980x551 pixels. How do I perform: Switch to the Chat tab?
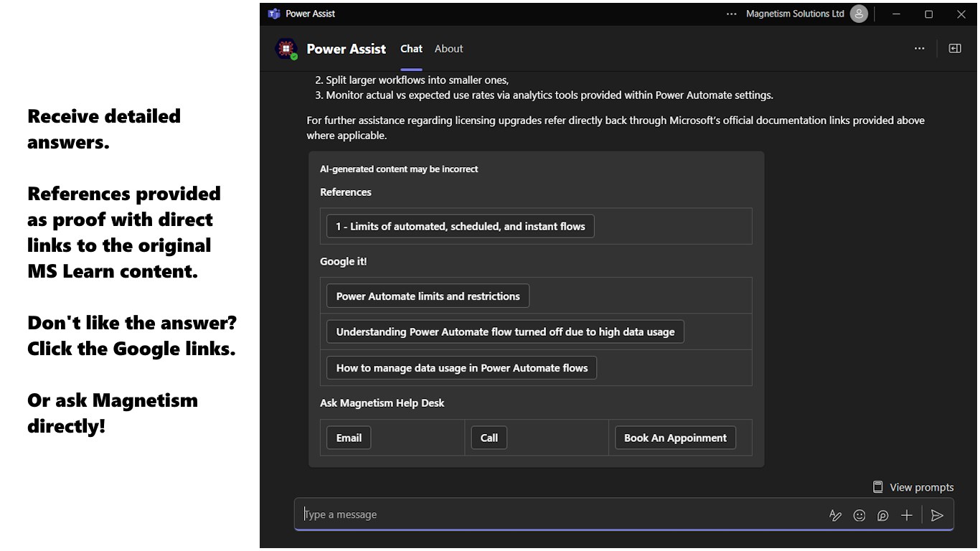pyautogui.click(x=411, y=49)
